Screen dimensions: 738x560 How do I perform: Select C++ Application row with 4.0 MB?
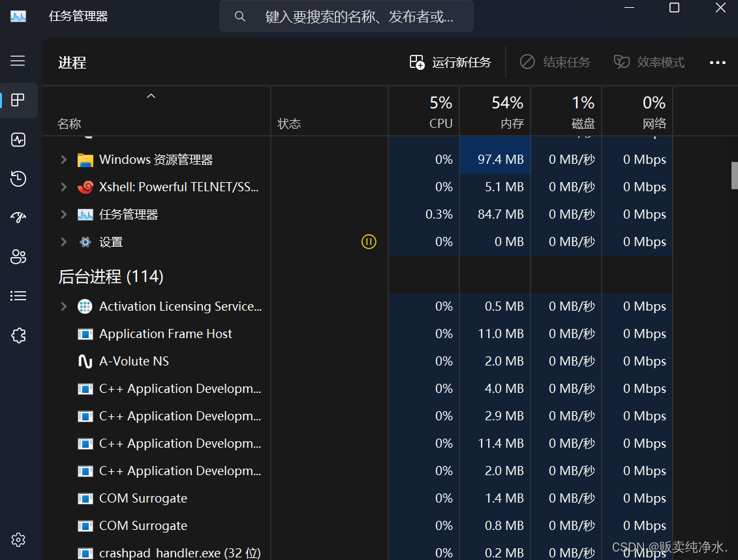(x=358, y=389)
